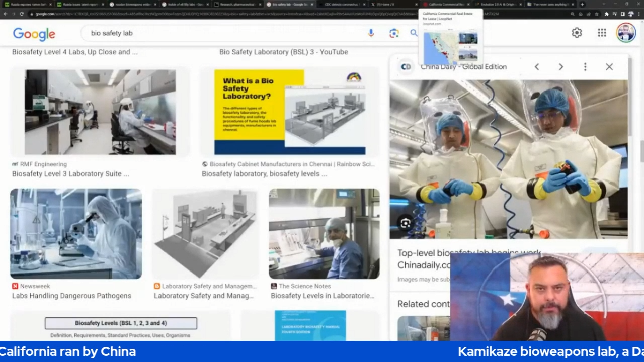The height and width of the screenshot is (362, 644).
Task: Open a new browser tab
Action: pos(582,4)
